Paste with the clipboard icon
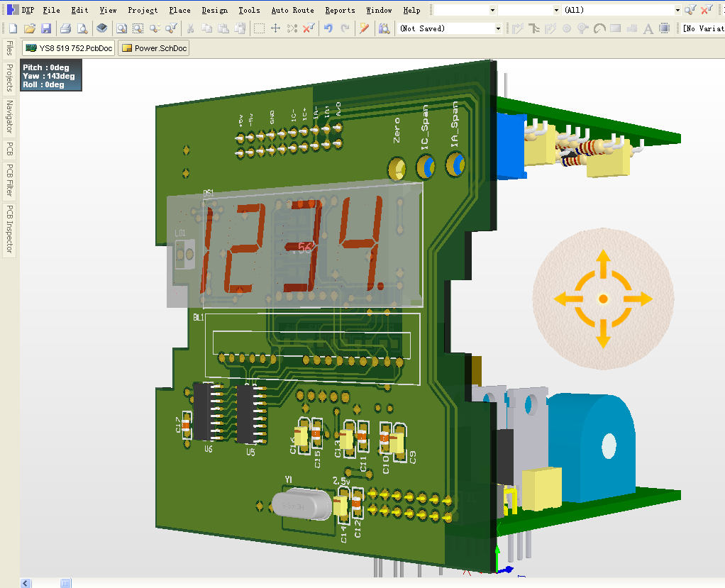This screenshot has height=588, width=725. pos(223,28)
